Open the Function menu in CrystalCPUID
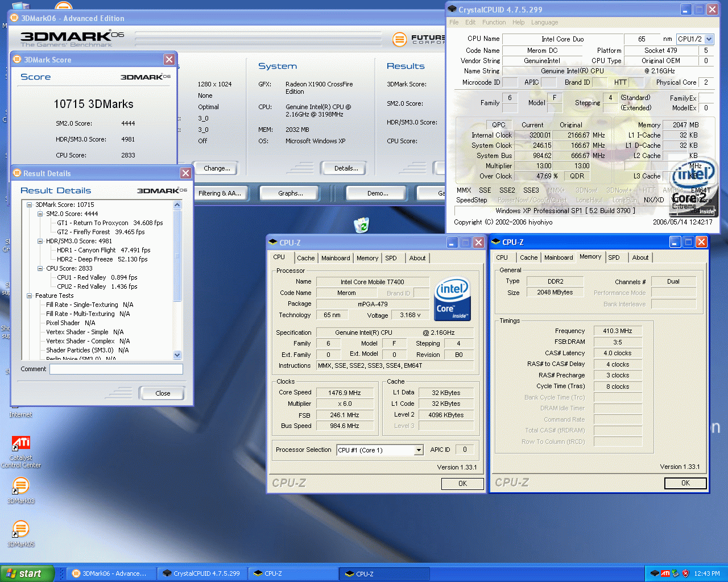Image resolution: width=728 pixels, height=582 pixels. pyautogui.click(x=494, y=22)
